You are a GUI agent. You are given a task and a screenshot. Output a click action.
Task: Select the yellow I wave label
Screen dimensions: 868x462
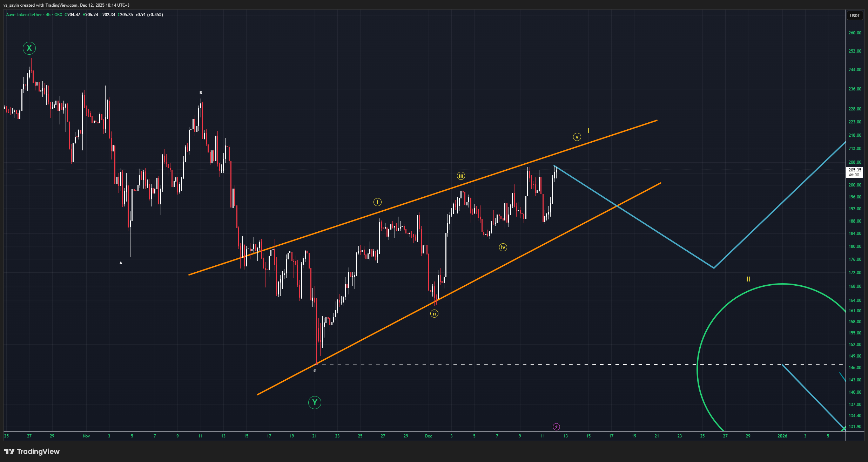coord(588,131)
